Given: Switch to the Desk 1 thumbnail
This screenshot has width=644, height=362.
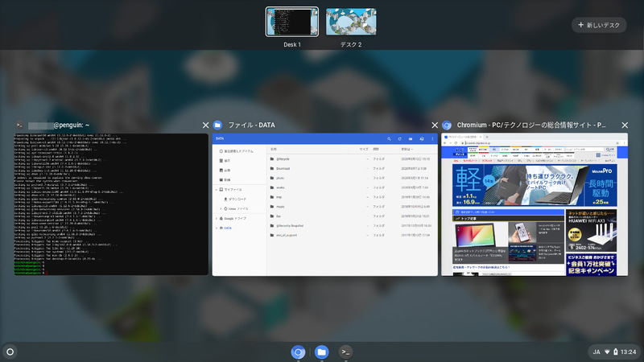Looking at the screenshot, I should 292,22.
